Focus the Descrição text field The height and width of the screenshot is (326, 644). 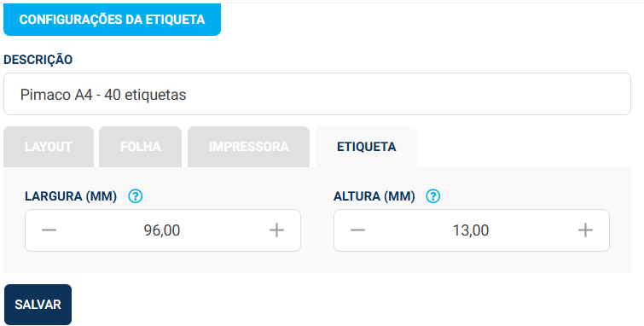click(x=317, y=94)
